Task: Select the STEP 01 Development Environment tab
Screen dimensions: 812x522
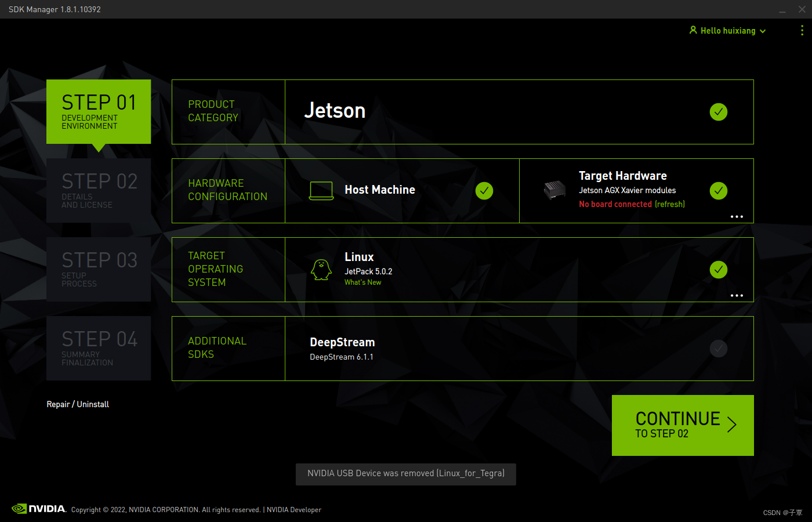Action: (99, 112)
